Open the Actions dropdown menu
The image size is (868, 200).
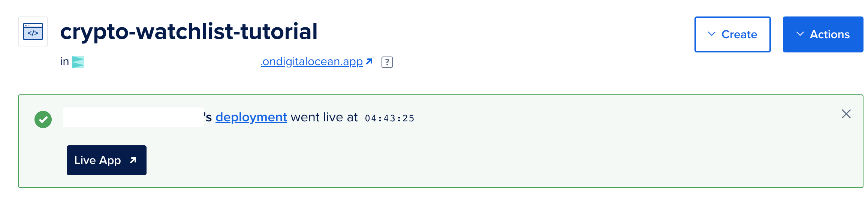823,34
